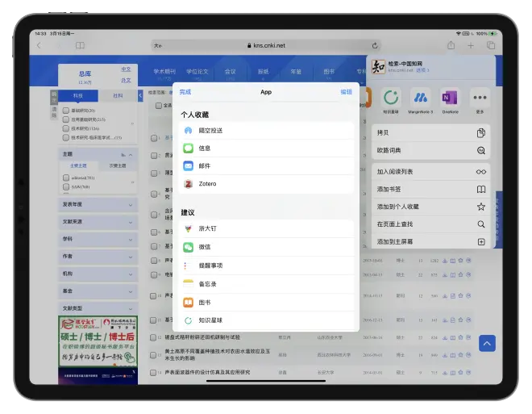
Task: Go back with the back arrow
Action: [39, 45]
